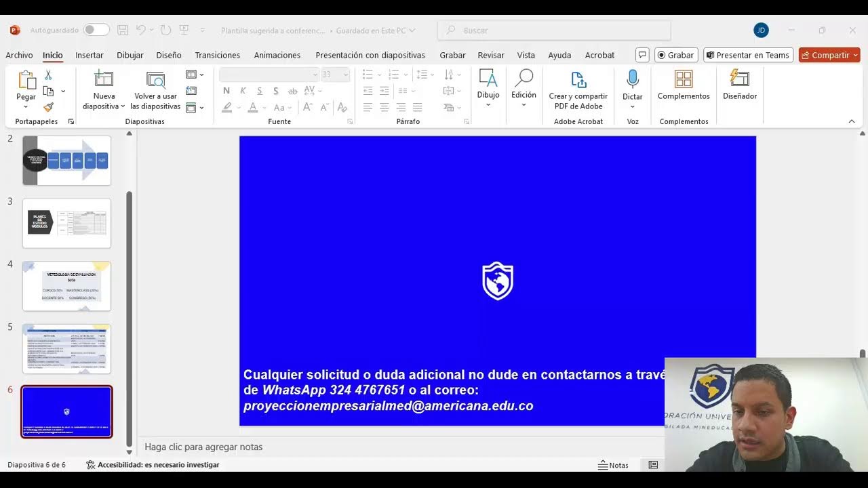Toggle the Autoguardado switch
Screen dimensions: 868x488
pos(96,30)
